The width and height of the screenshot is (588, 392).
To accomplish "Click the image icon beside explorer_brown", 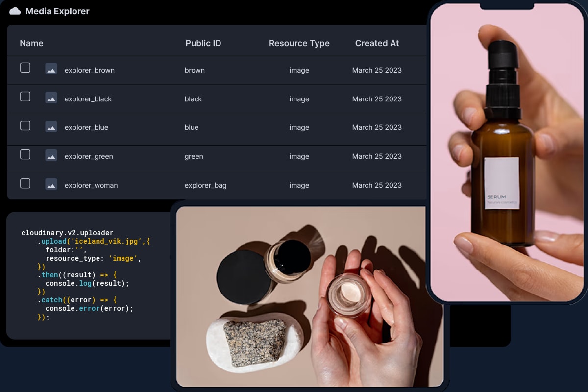I will point(51,69).
